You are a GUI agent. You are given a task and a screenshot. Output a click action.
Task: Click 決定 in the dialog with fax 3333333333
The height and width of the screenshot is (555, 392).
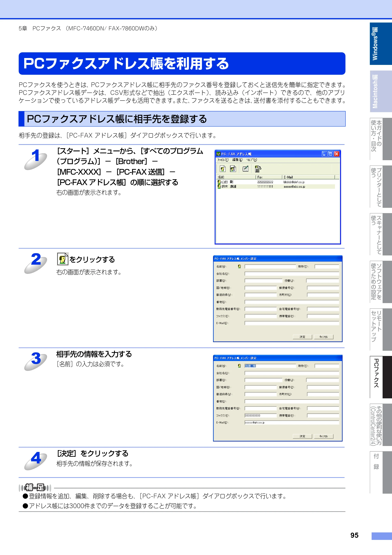[x=302, y=436]
